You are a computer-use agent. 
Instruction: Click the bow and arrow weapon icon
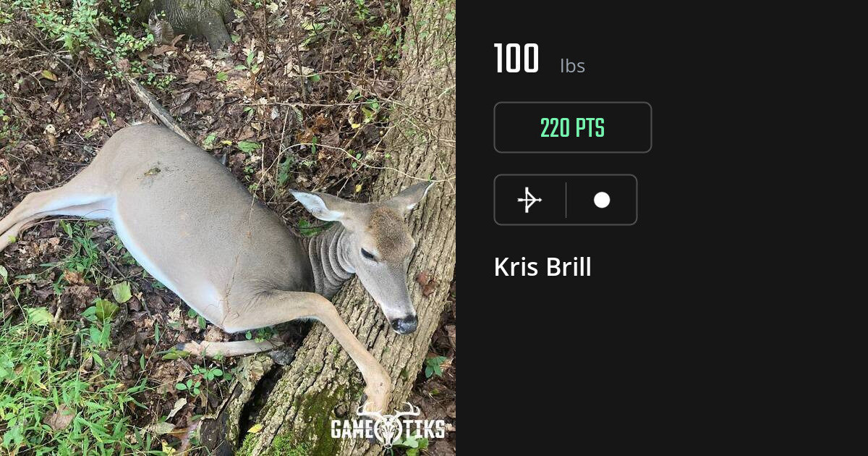point(529,200)
